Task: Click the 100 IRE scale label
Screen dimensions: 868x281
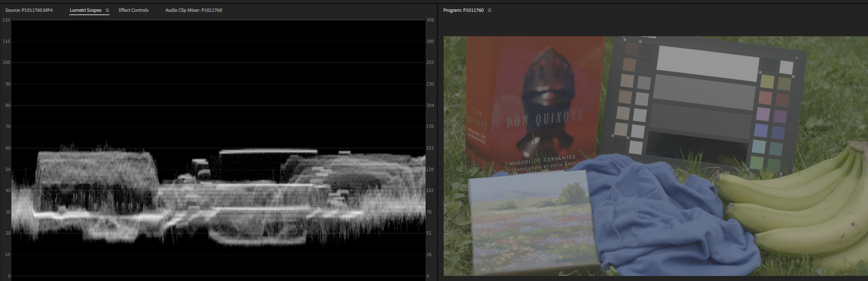Action: 6,62
